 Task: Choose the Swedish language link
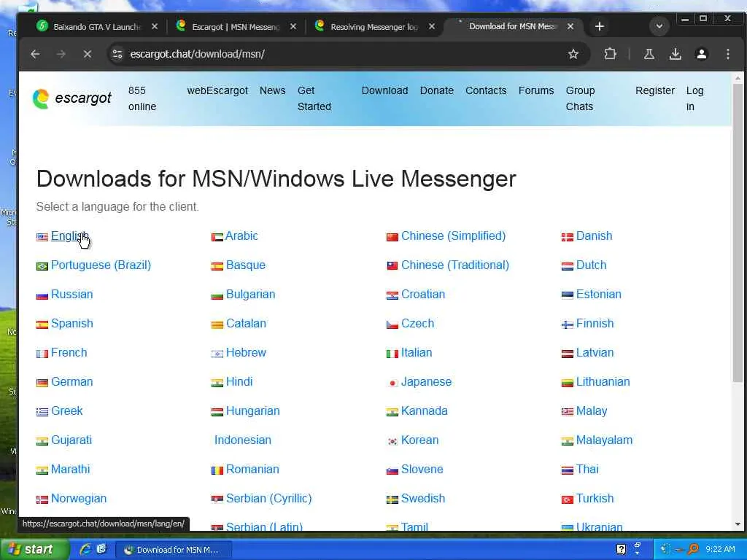[x=422, y=498]
